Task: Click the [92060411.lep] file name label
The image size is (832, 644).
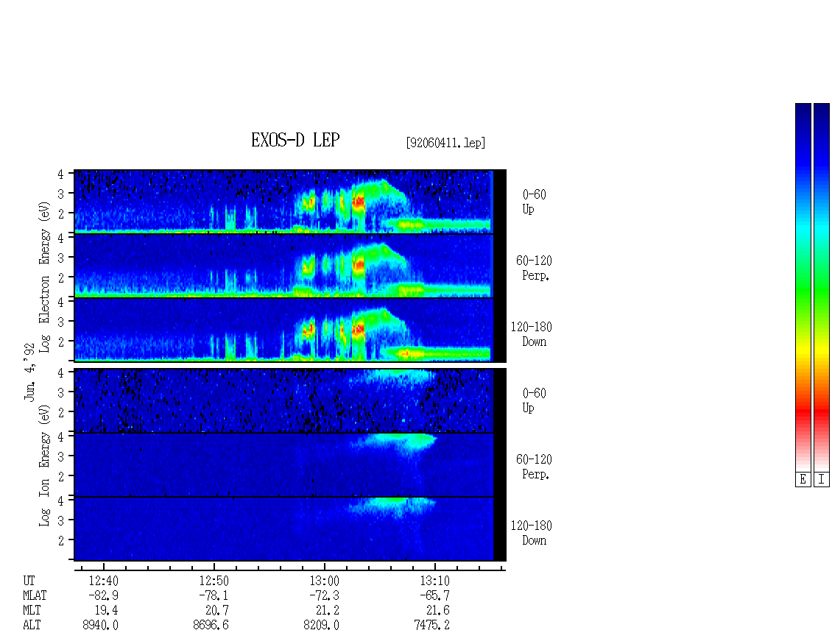Action: click(x=445, y=143)
